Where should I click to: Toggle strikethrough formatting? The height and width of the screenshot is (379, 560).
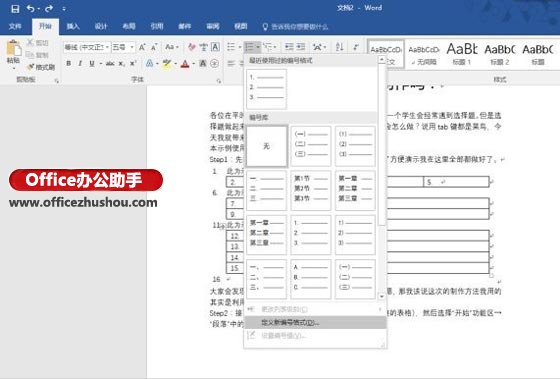click(110, 64)
